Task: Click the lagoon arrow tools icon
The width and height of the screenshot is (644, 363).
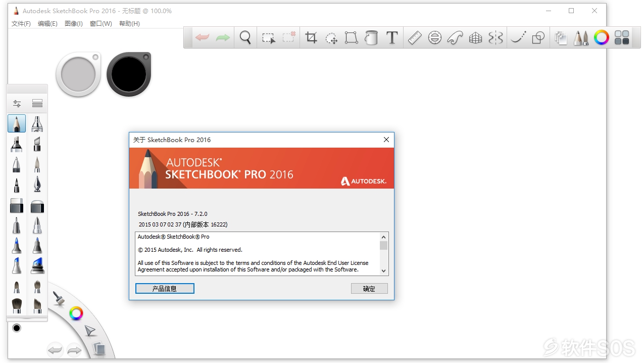Action: tap(90, 331)
